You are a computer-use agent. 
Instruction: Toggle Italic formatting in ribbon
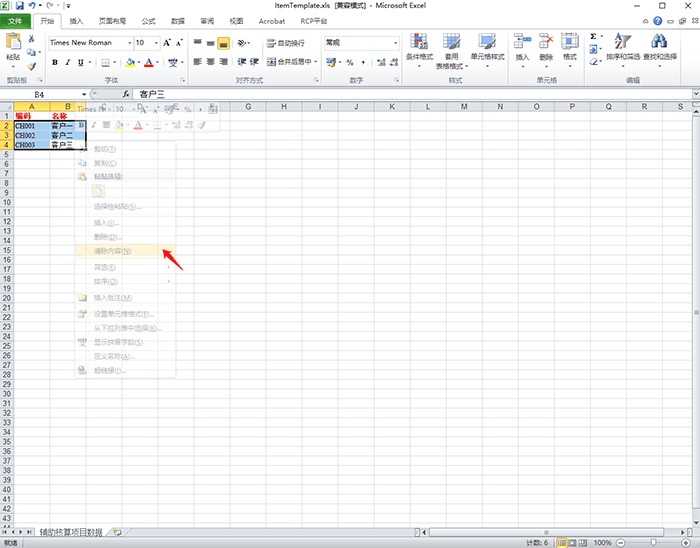(68, 62)
